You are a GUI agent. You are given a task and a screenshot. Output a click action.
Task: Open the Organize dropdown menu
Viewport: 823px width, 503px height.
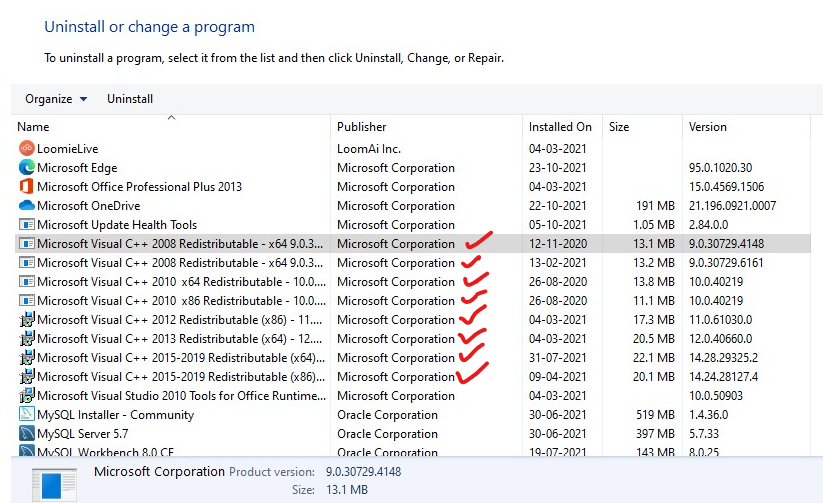(x=56, y=99)
